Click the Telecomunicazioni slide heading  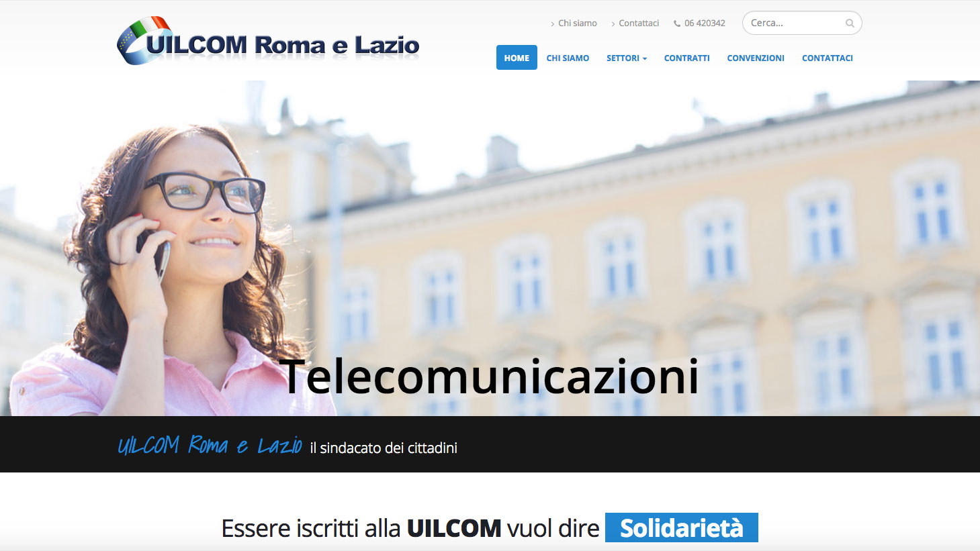tap(489, 376)
